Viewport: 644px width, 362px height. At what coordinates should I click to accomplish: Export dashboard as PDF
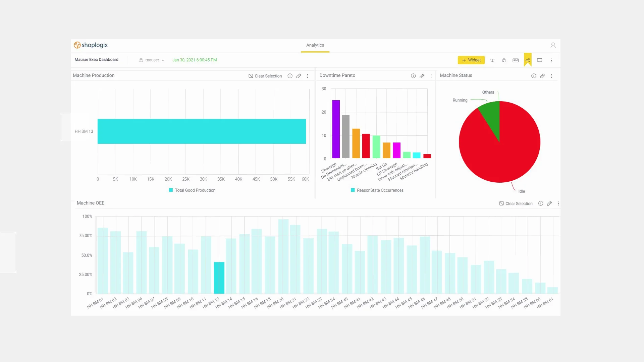pyautogui.click(x=516, y=60)
